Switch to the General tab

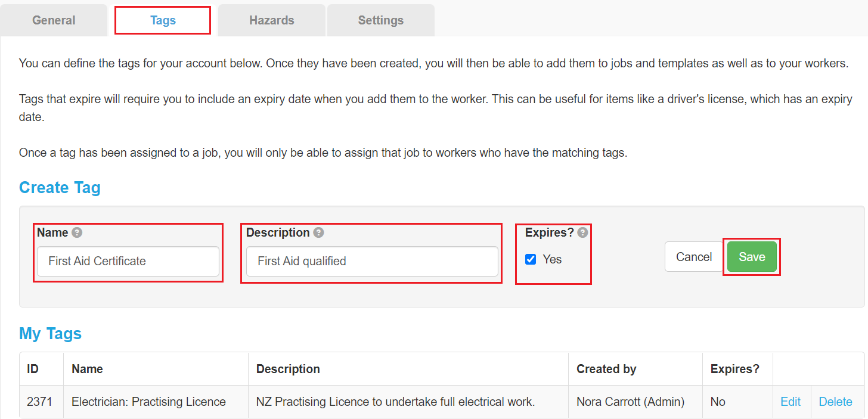coord(53,20)
